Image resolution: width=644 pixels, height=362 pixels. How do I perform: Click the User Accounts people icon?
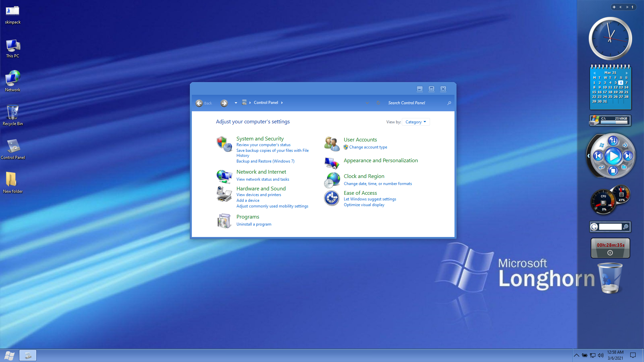tap(332, 144)
